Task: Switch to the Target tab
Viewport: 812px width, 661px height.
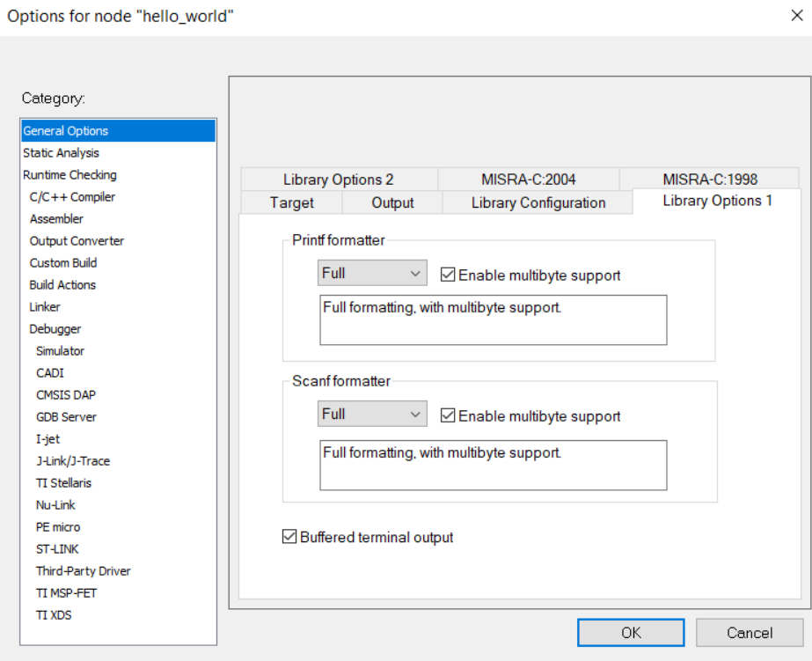Action: click(291, 202)
